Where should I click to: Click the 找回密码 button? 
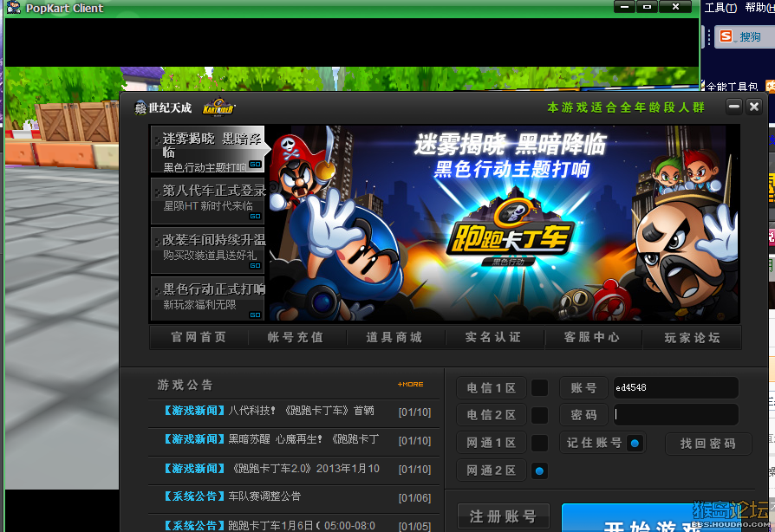click(x=708, y=444)
